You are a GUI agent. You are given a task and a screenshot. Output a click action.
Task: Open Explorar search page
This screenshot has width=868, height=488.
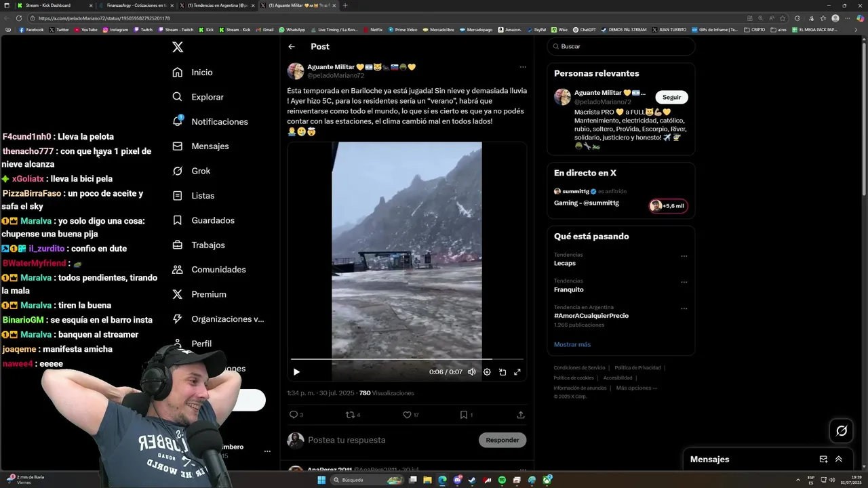point(198,97)
